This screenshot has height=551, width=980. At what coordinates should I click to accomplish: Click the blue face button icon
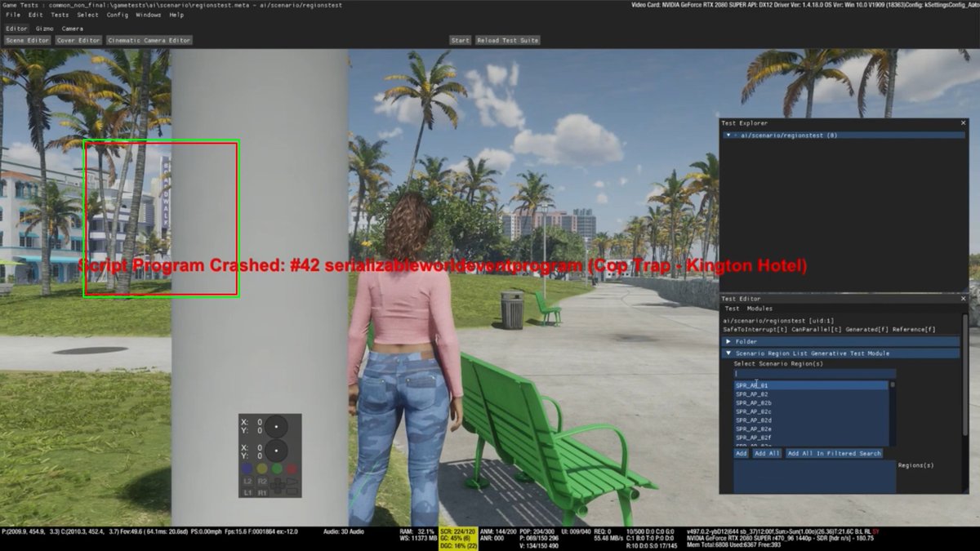(x=247, y=468)
